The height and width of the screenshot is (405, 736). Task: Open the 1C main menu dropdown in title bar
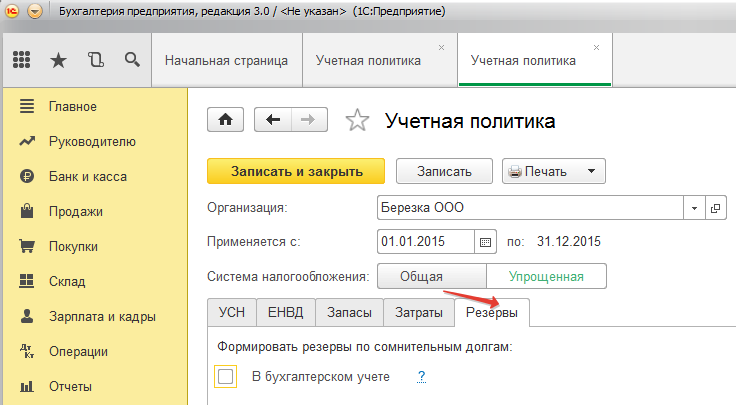[36, 13]
